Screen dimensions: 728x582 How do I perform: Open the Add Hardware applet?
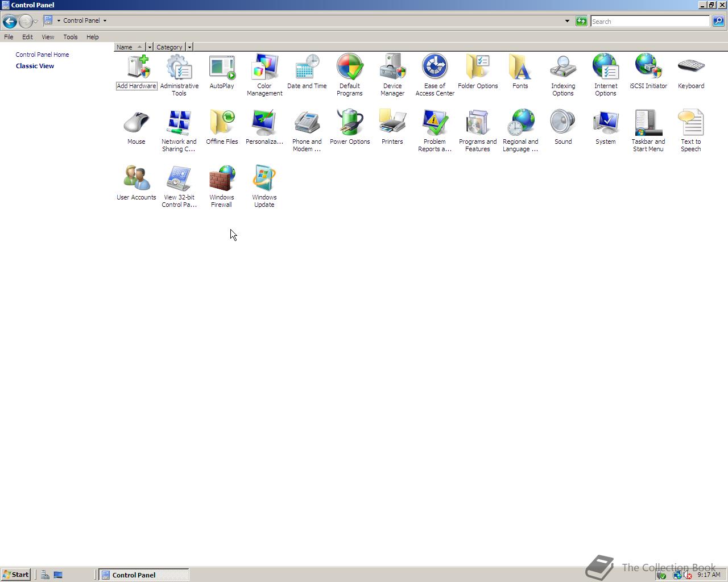[x=136, y=72]
